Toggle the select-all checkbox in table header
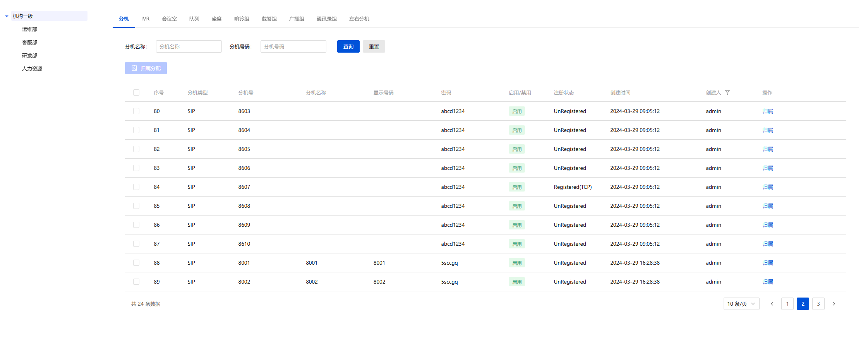Image resolution: width=868 pixels, height=349 pixels. coord(136,92)
